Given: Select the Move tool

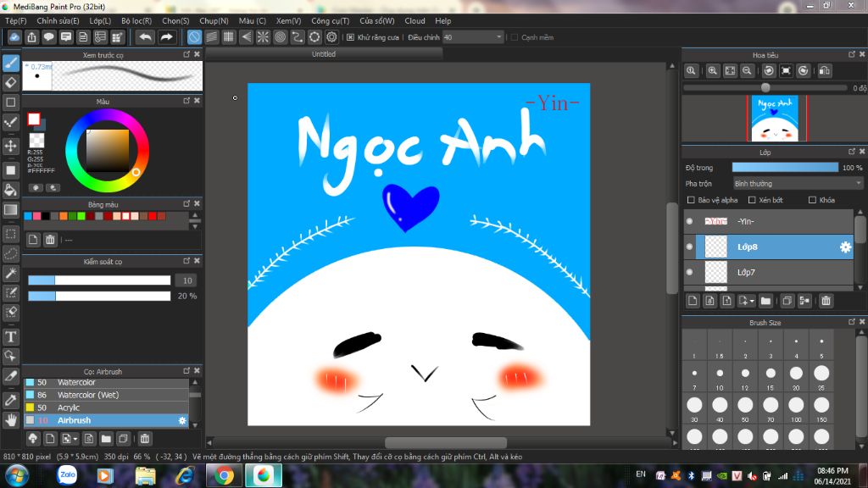Looking at the screenshot, I should 10,146.
